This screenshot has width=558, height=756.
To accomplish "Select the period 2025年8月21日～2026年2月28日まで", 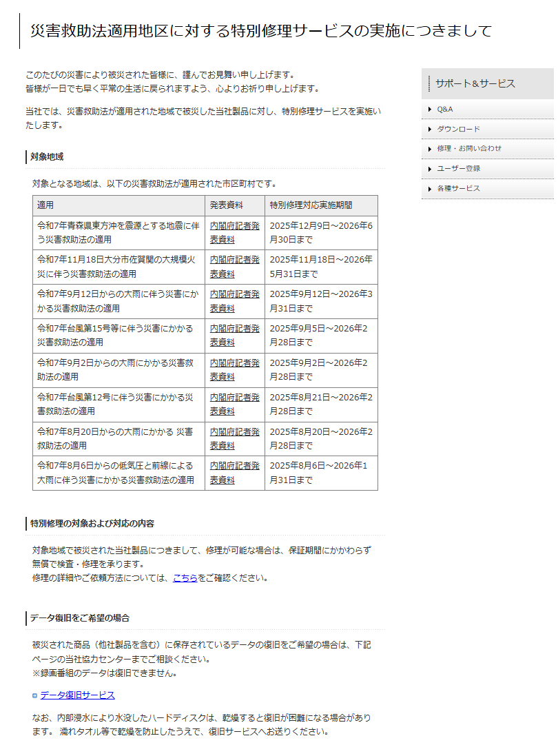I will (x=322, y=404).
